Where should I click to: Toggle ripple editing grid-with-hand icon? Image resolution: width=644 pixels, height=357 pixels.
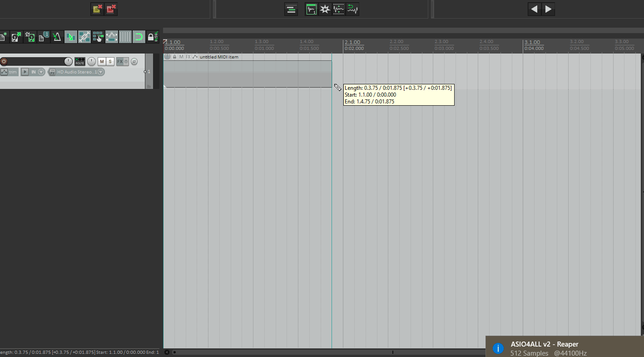(x=98, y=37)
